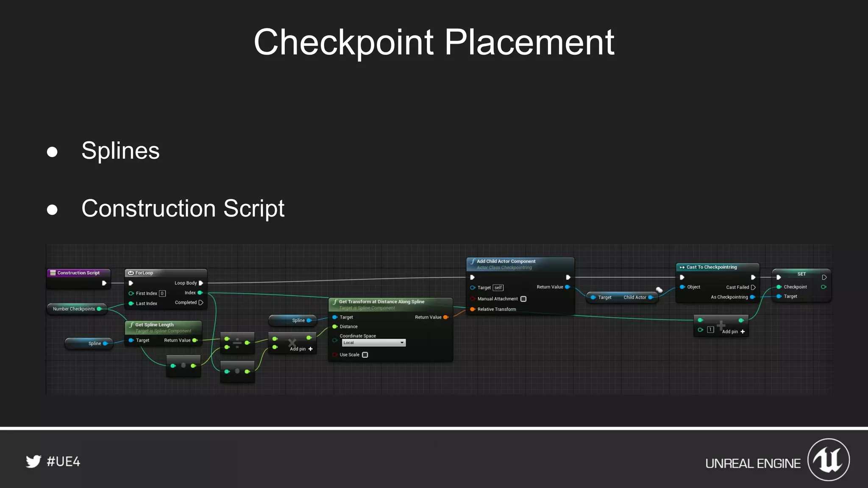Click the SET node header
868x488 pixels.
click(801, 274)
